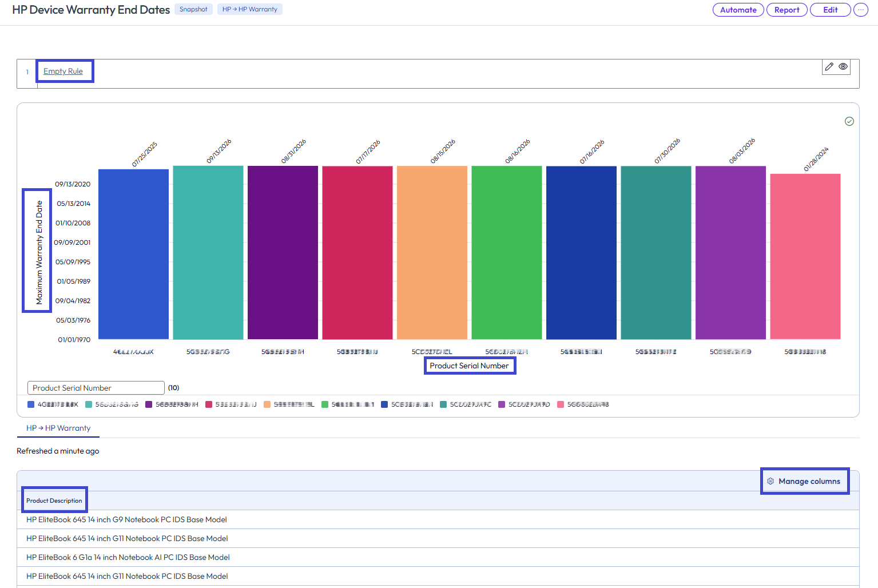The height and width of the screenshot is (588, 878).
Task: Click the violet legend swatch
Action: pyautogui.click(x=502, y=404)
